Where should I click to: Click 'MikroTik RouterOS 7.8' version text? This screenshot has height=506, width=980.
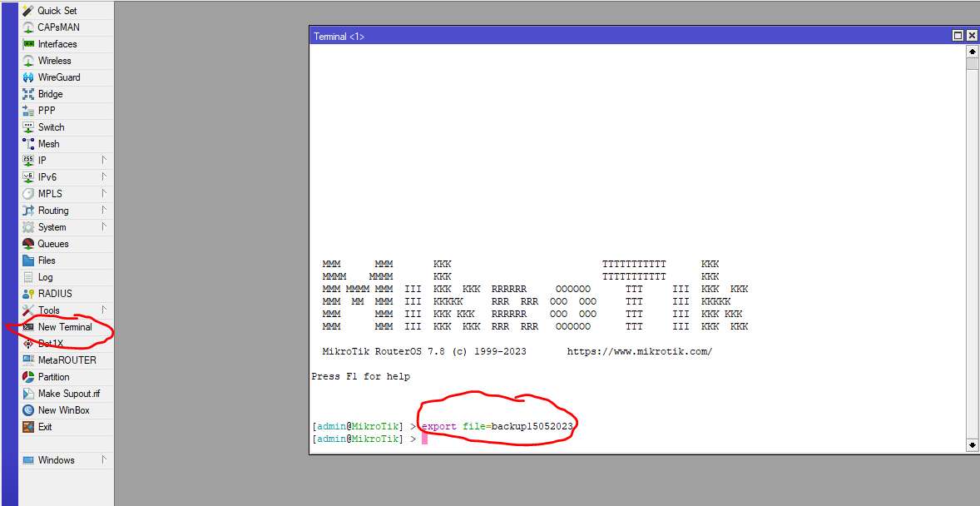[384, 351]
